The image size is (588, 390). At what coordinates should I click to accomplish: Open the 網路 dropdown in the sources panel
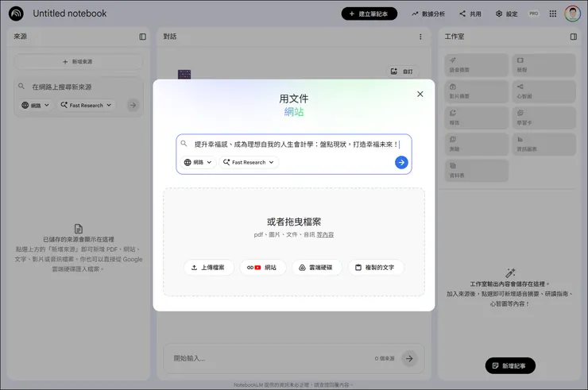tap(35, 106)
